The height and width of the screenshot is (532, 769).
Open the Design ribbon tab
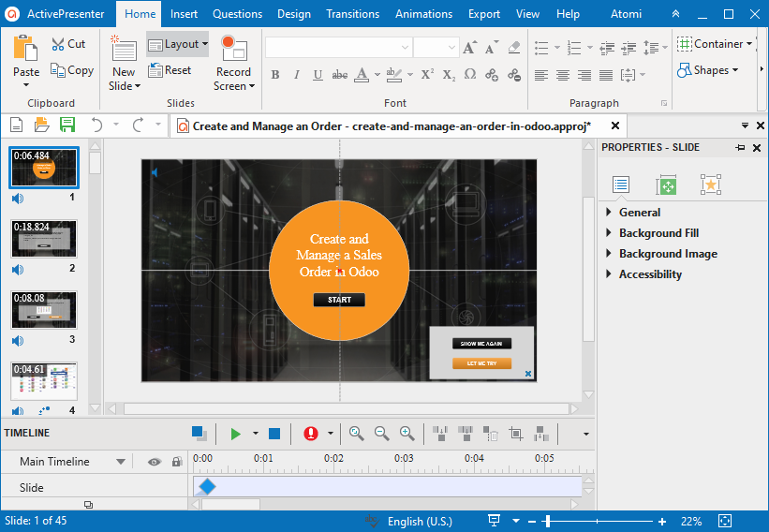click(294, 14)
